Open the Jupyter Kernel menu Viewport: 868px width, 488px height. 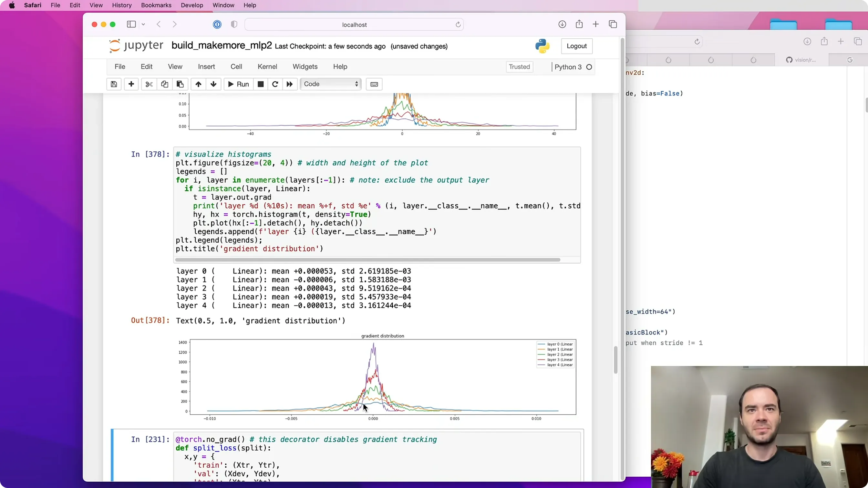pos(267,67)
